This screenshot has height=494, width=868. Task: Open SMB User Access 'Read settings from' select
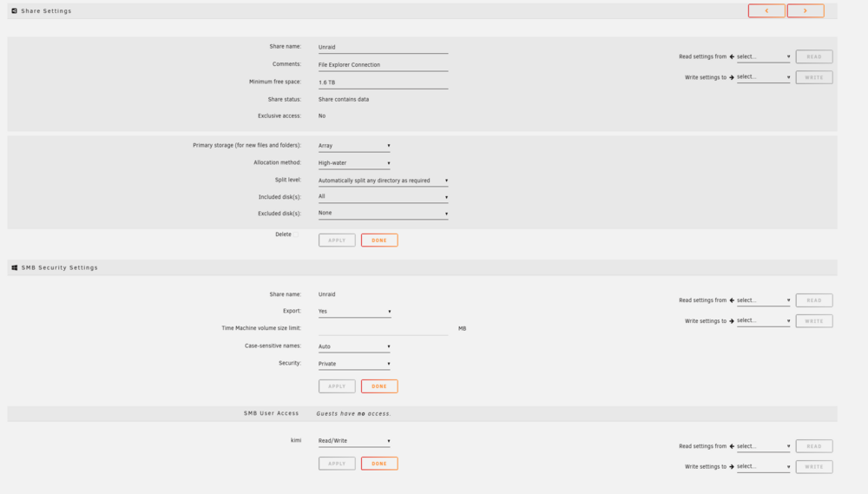pyautogui.click(x=763, y=446)
